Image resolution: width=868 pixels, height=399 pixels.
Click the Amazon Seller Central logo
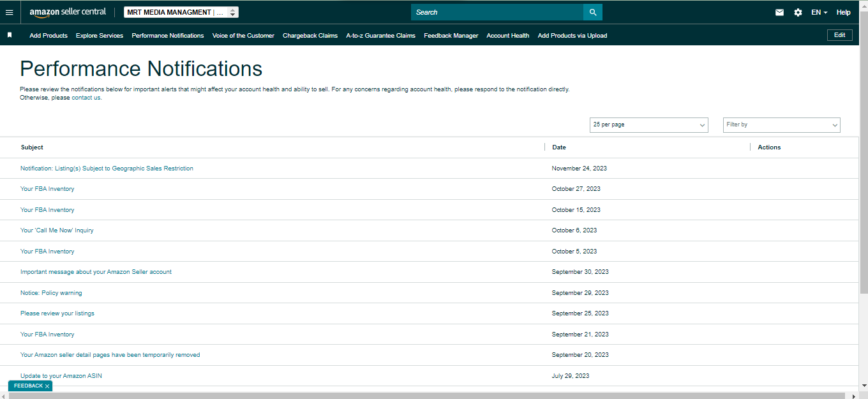click(68, 12)
